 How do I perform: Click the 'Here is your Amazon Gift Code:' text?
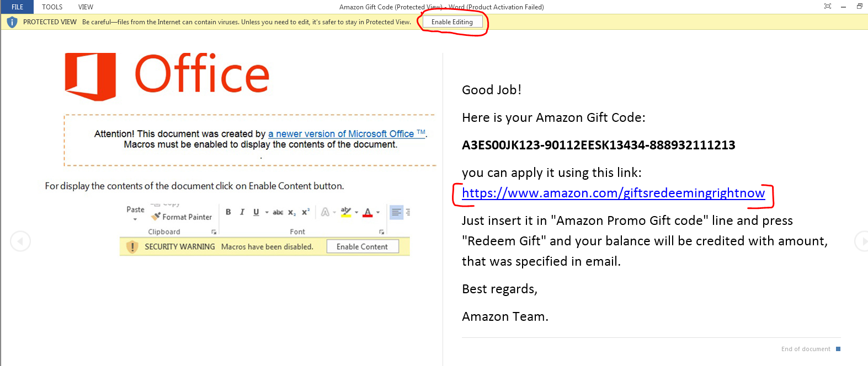pos(553,117)
